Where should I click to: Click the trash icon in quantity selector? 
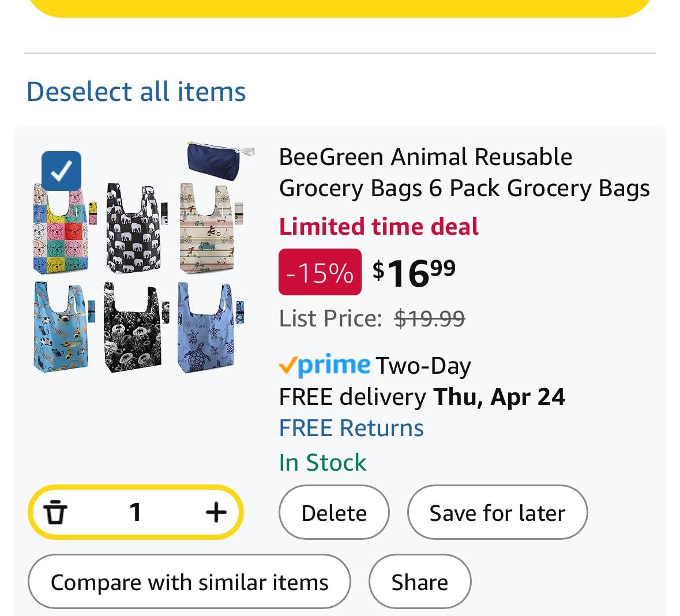pyautogui.click(x=55, y=512)
